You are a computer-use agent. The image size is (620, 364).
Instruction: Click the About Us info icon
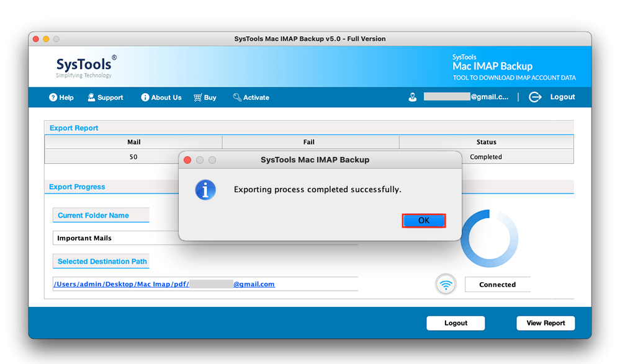click(x=145, y=97)
